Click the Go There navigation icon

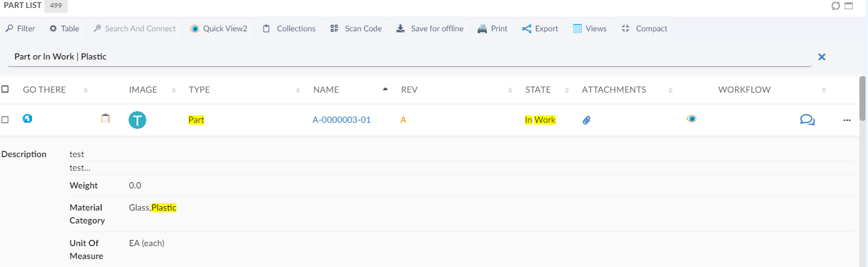click(x=27, y=118)
